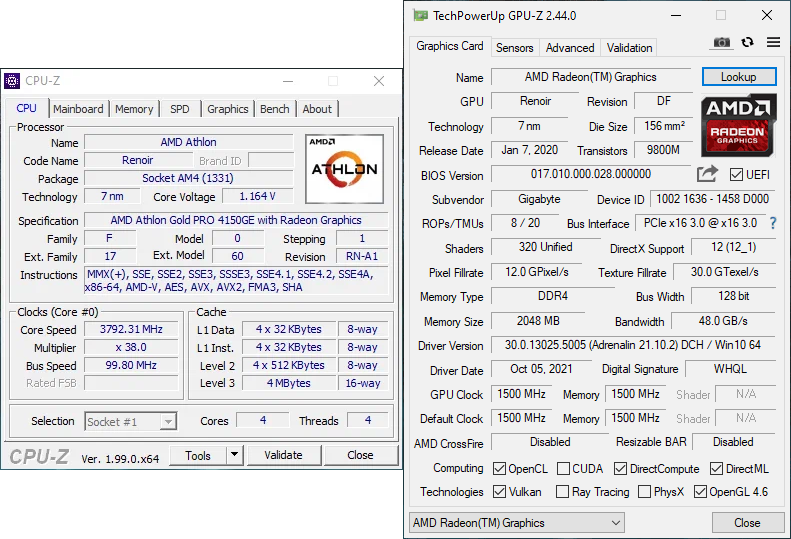Click the AMD Radeon Graphics logo
The image size is (791, 539).
(739, 124)
